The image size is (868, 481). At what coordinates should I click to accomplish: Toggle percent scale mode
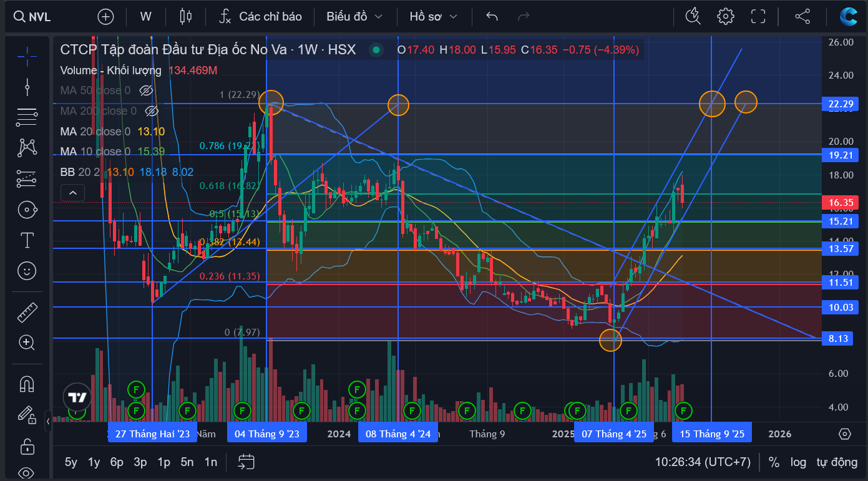[774, 462]
